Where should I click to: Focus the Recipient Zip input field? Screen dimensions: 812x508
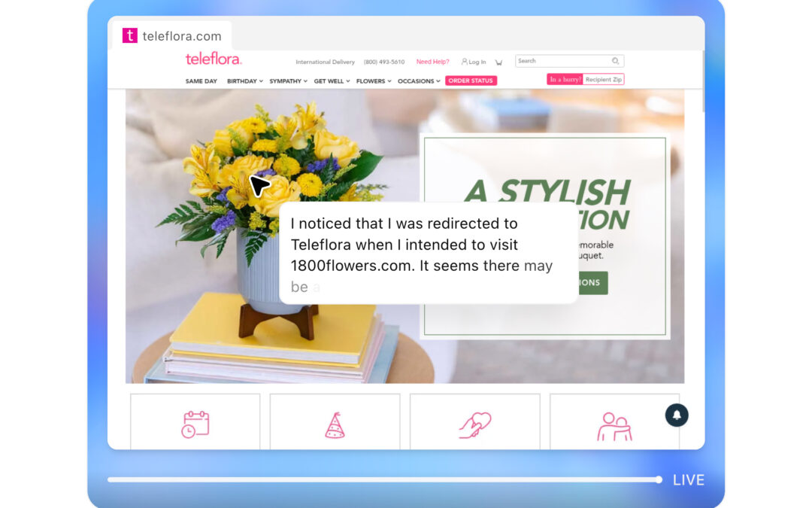point(603,79)
